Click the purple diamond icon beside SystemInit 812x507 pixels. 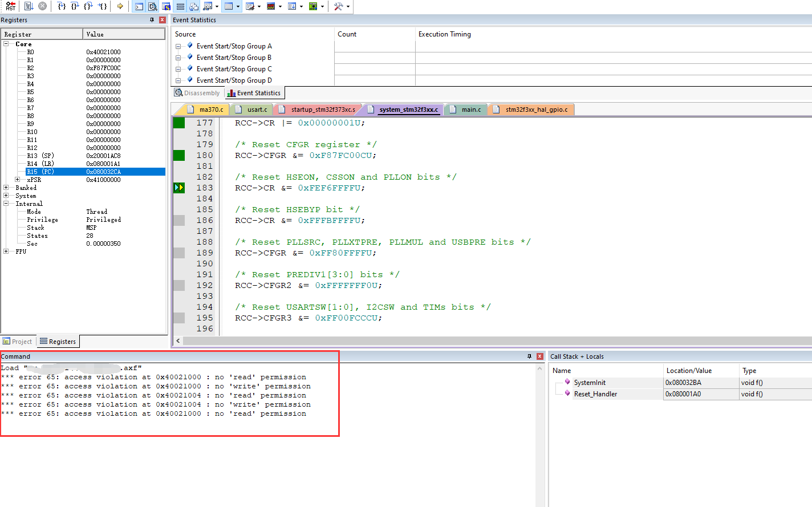click(x=567, y=382)
